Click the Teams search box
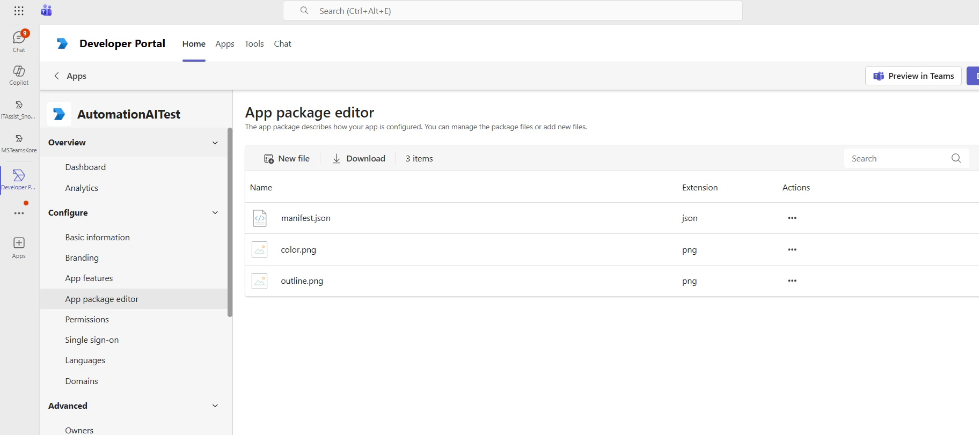Viewport: 980px width, 435px height. click(513, 11)
